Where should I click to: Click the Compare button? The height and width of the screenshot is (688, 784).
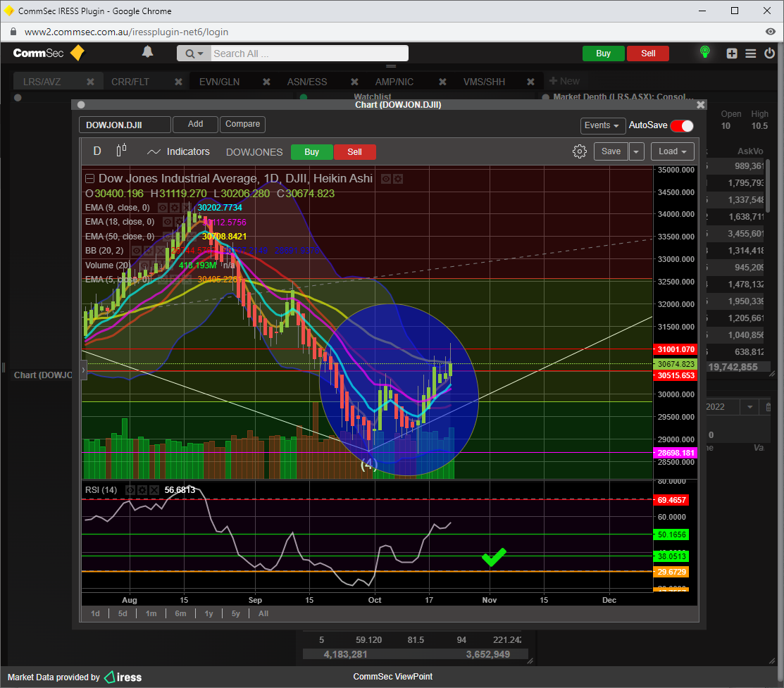242,124
